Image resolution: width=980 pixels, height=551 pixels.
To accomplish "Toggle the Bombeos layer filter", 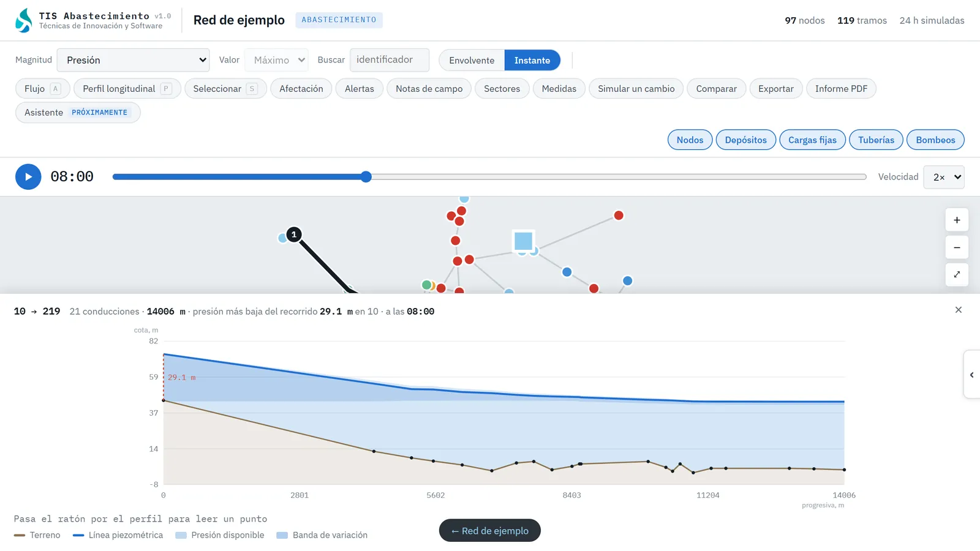I will (x=936, y=140).
